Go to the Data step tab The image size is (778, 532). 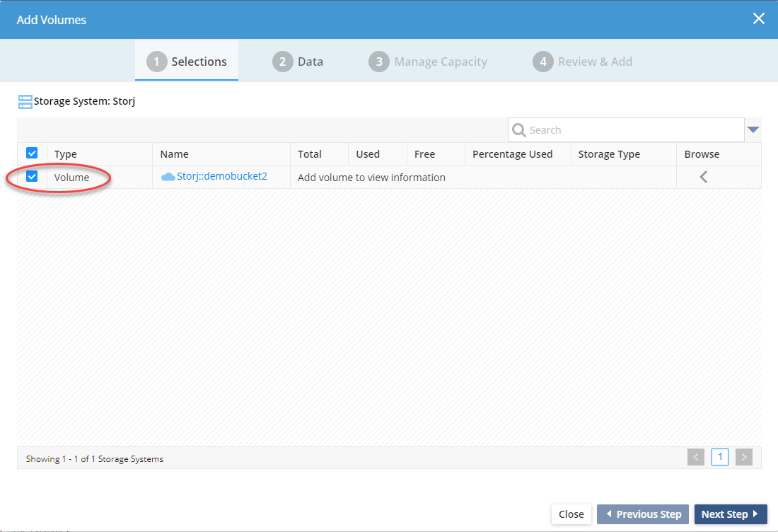(x=298, y=62)
